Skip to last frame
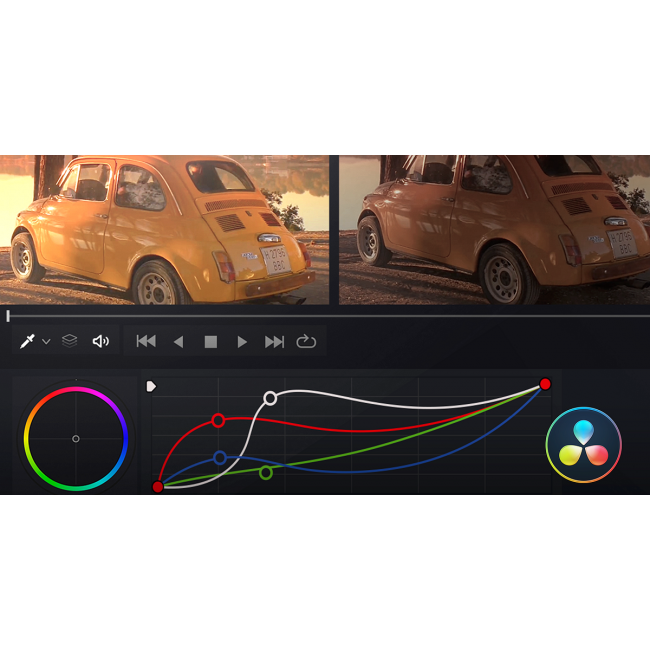Screen dimensions: 650x650 pyautogui.click(x=274, y=342)
